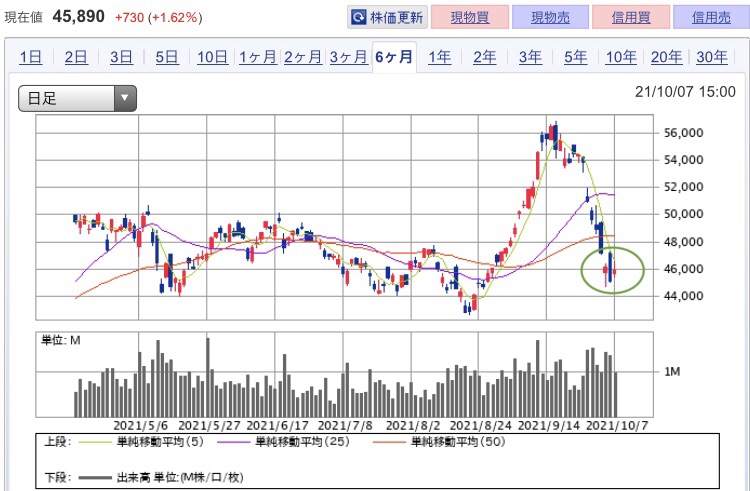Switch chart range to 1年
This screenshot has width=750, height=491.
[x=439, y=57]
